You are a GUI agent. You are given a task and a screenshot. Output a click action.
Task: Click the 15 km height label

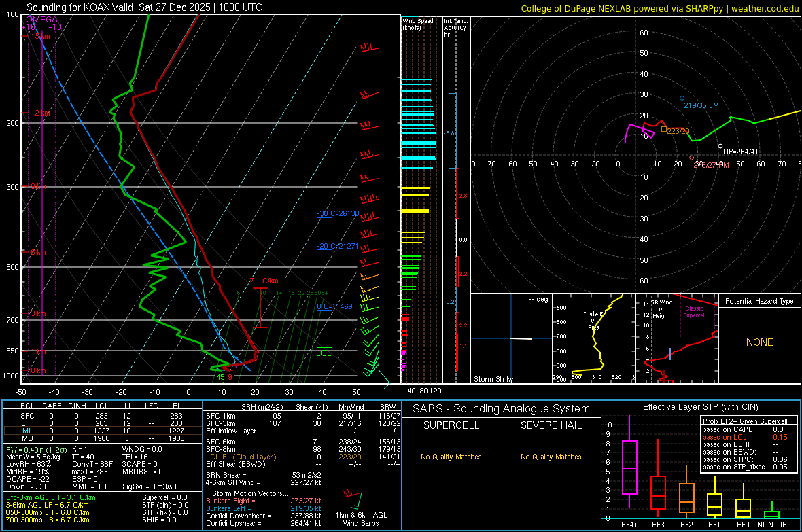[x=40, y=36]
